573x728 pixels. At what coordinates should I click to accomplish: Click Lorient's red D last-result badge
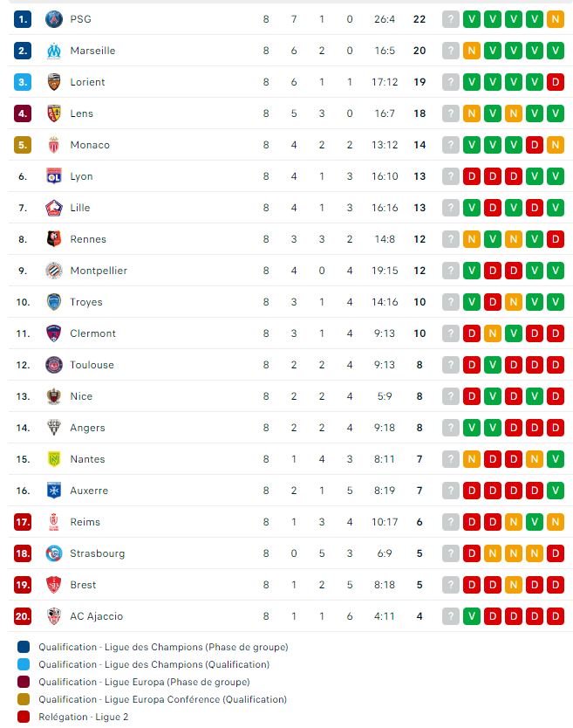(x=556, y=82)
